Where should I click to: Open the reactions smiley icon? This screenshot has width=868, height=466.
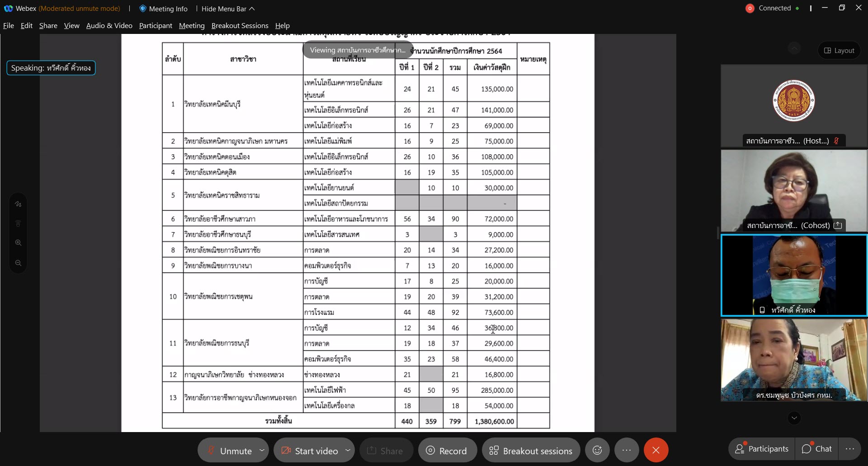(597, 450)
